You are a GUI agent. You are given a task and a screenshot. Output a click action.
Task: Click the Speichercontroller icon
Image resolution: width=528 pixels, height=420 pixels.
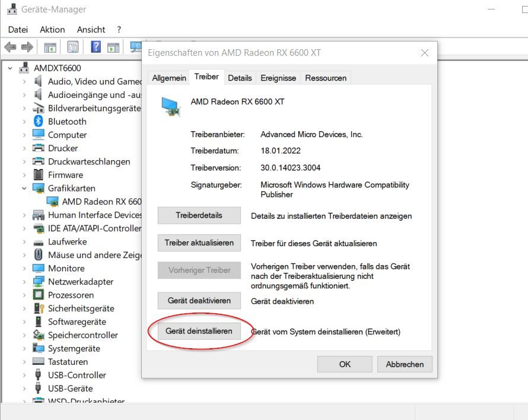tap(39, 335)
